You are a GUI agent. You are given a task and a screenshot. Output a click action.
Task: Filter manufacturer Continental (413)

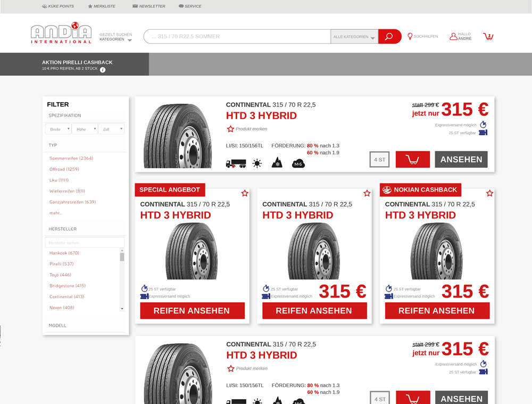point(67,296)
